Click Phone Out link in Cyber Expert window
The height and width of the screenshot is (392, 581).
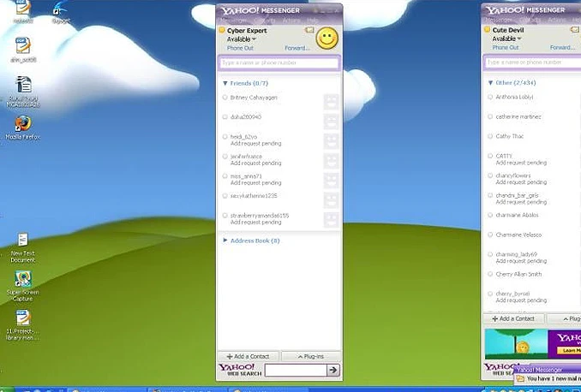pyautogui.click(x=240, y=48)
